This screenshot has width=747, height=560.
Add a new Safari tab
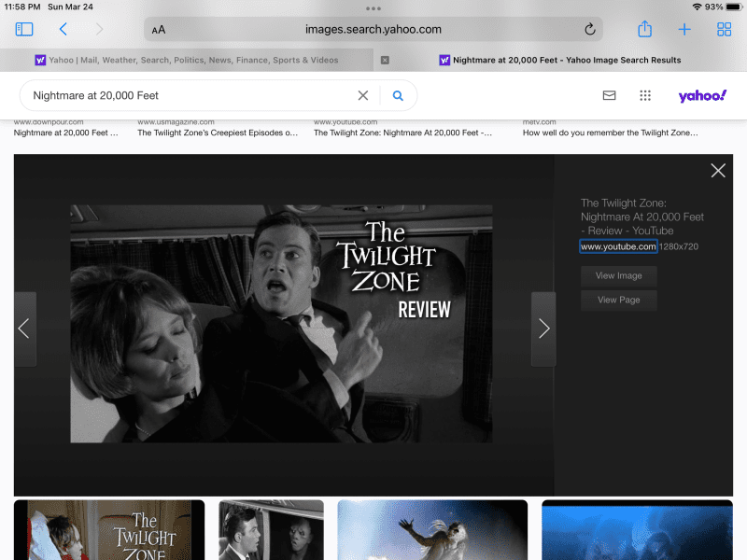(x=684, y=30)
